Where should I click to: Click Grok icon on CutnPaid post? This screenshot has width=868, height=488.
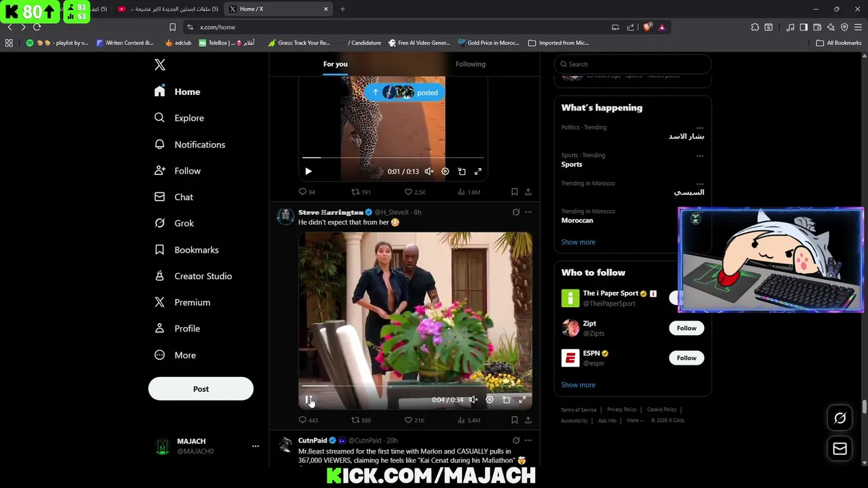click(516, 441)
